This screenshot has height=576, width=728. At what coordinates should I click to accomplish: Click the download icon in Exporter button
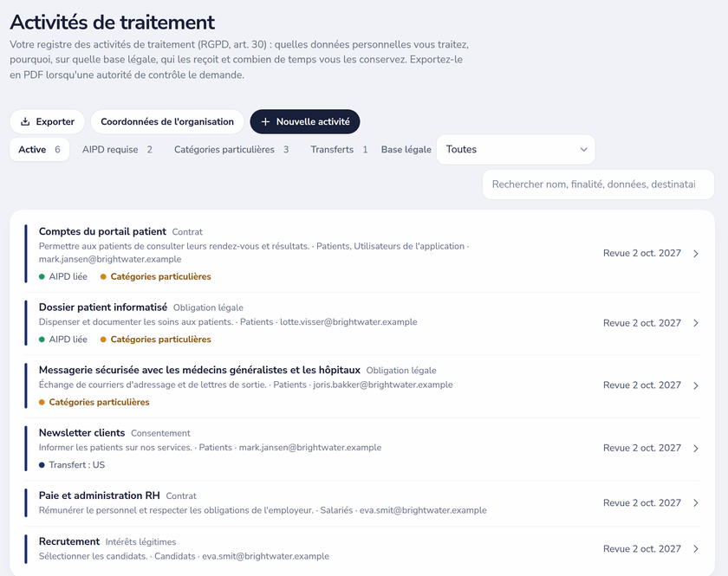25,121
